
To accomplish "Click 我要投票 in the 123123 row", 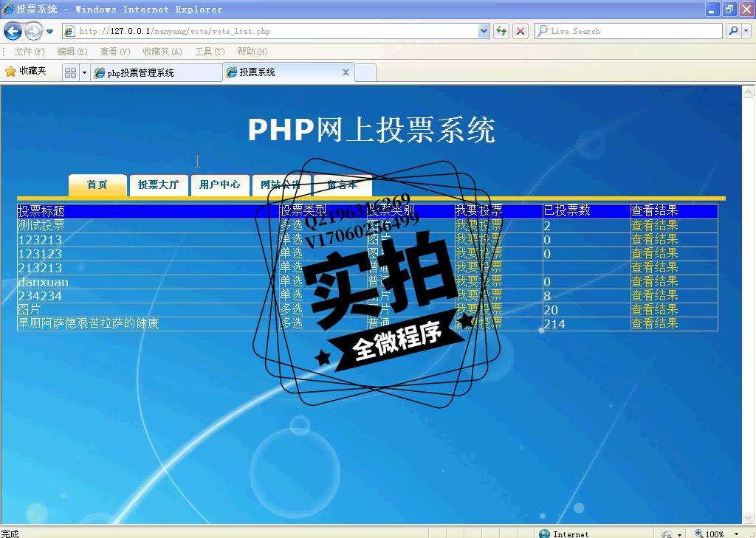I will 478,253.
